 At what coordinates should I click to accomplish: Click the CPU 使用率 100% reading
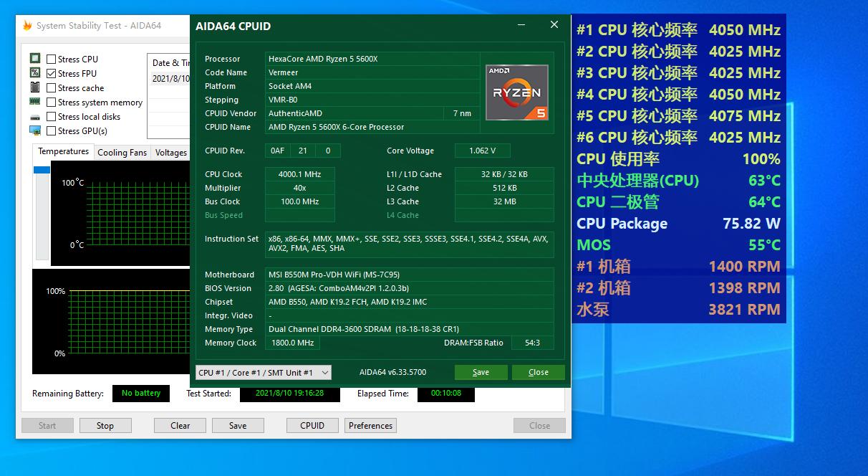click(678, 159)
